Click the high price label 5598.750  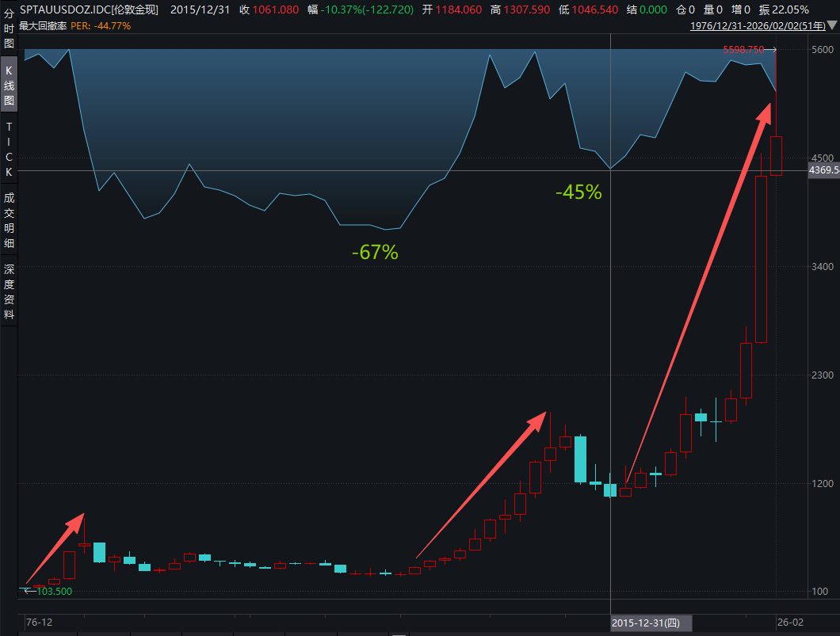(743, 50)
